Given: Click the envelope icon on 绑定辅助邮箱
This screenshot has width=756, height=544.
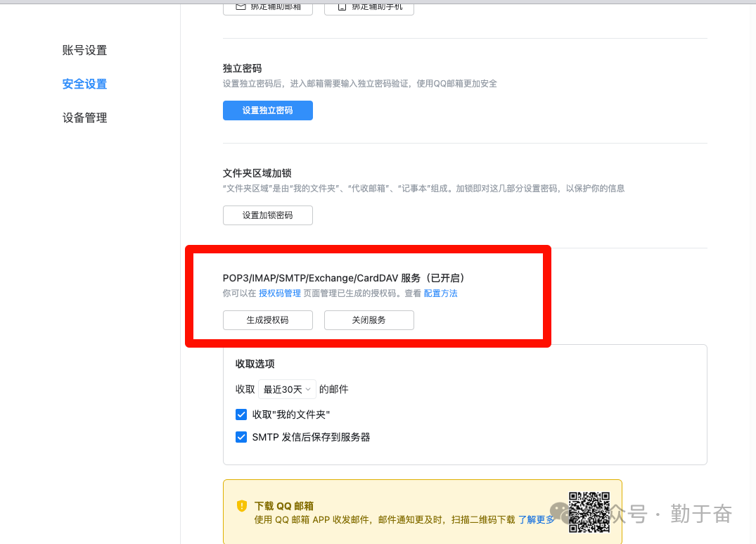Looking at the screenshot, I should pos(241,7).
